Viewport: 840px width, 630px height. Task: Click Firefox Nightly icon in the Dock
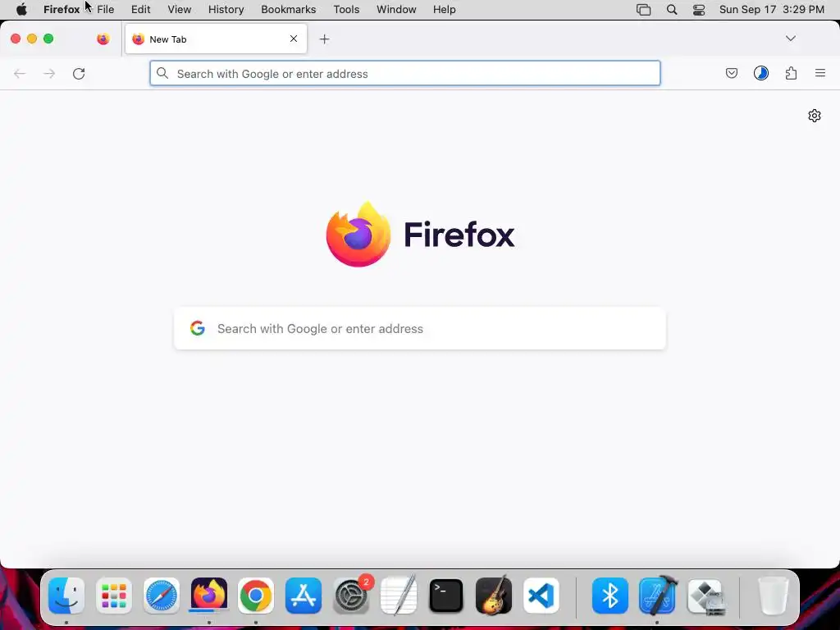[x=209, y=595]
